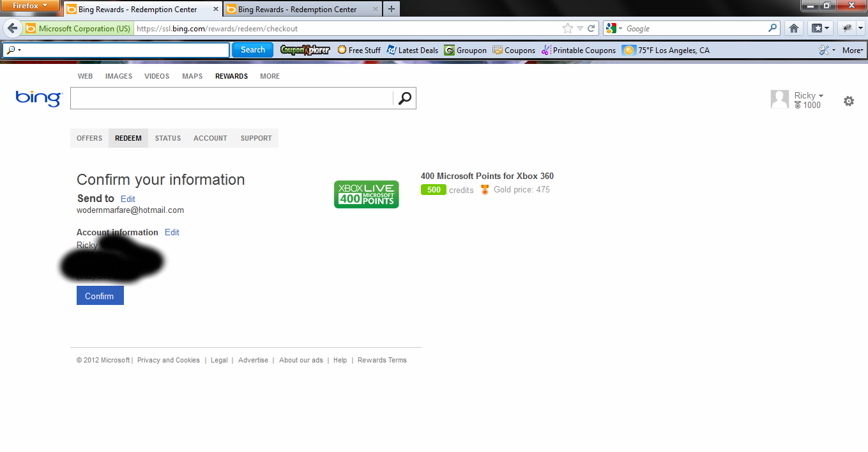Open the URL history dropdown arrow

[x=580, y=29]
